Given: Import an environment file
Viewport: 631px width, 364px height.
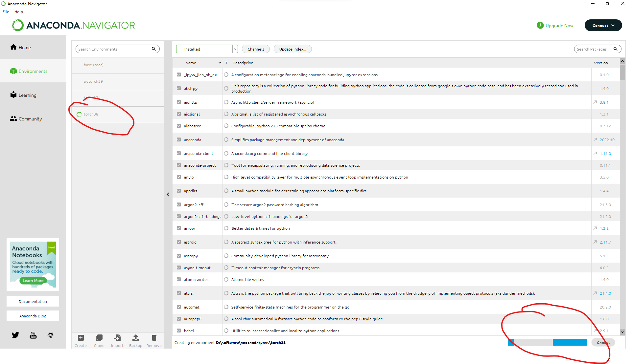Looking at the screenshot, I should pos(117,338).
